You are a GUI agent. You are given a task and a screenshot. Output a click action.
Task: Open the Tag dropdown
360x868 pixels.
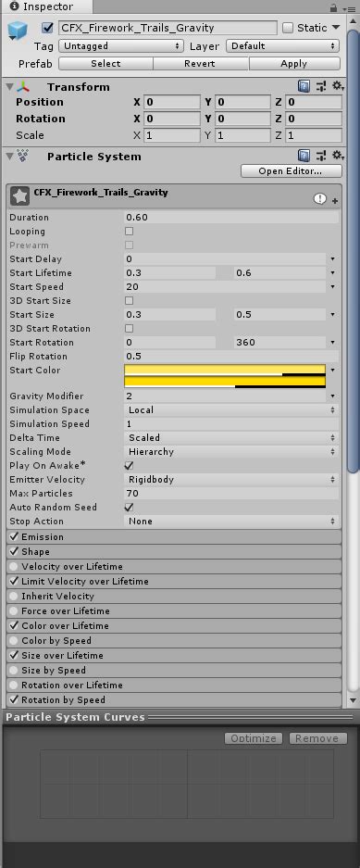pyautogui.click(x=121, y=46)
